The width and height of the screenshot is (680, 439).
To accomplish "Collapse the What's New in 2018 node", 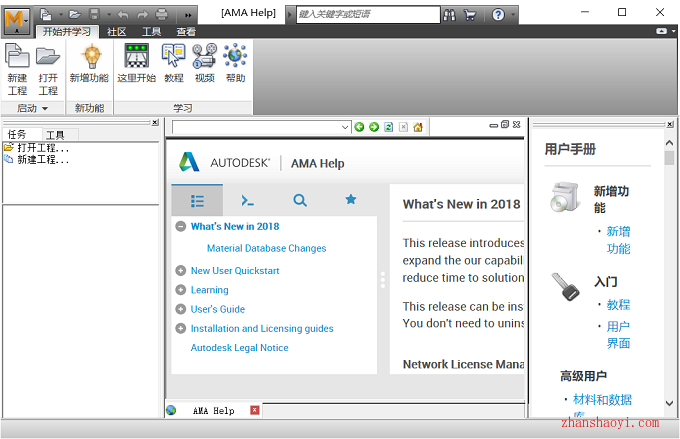I will tap(180, 226).
